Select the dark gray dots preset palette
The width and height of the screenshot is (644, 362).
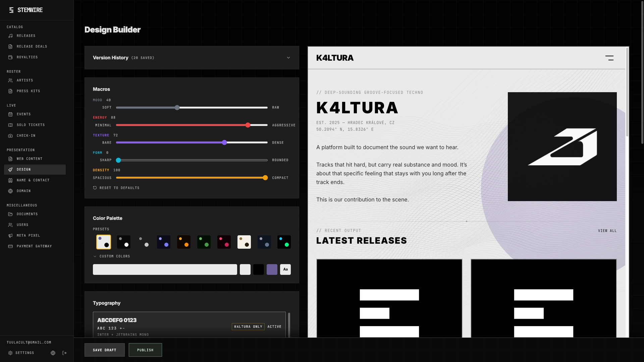point(144,242)
